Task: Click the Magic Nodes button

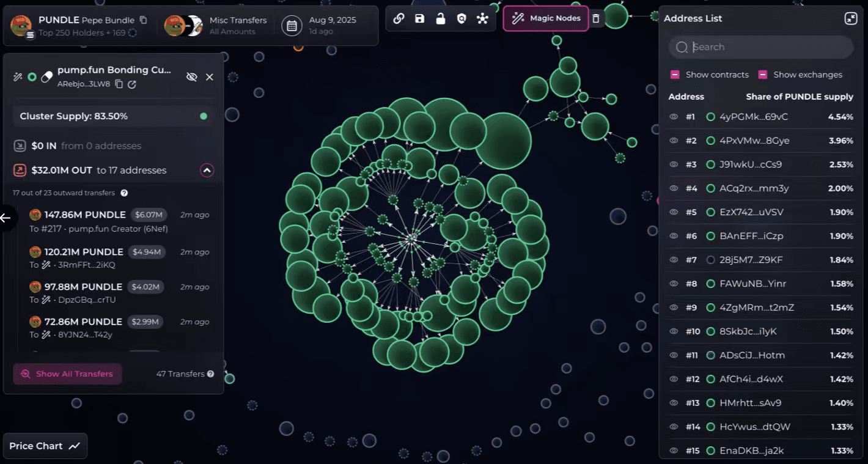Action: tap(546, 18)
